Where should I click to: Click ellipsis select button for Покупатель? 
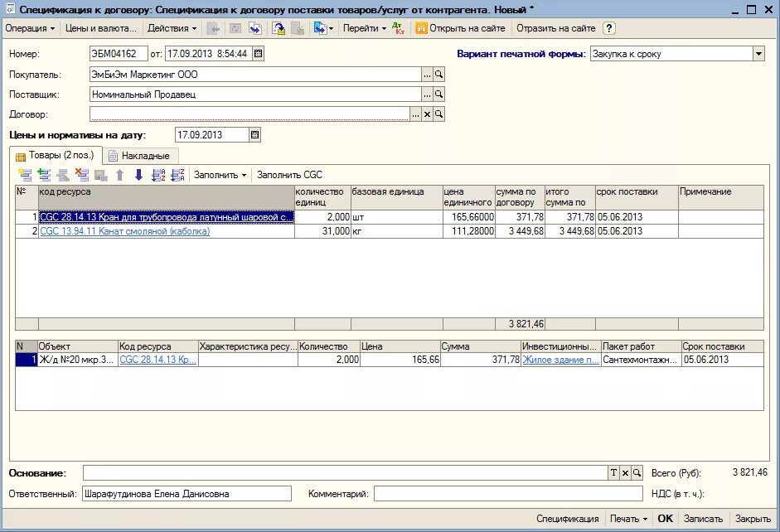click(x=428, y=75)
